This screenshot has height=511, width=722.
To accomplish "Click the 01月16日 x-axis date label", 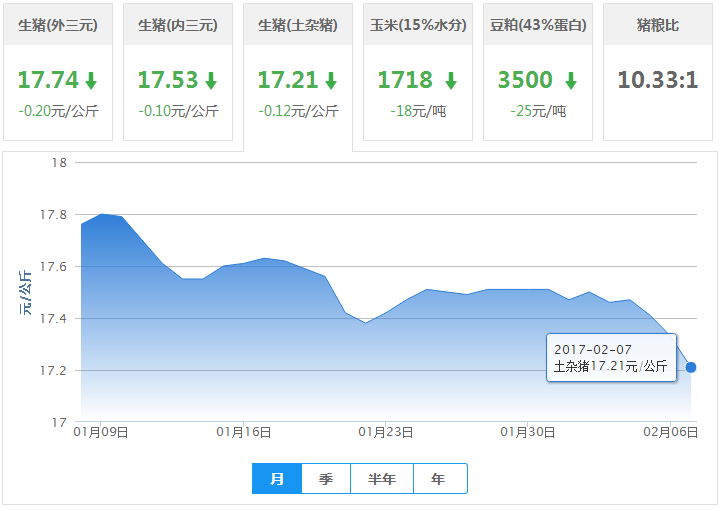I will (244, 432).
